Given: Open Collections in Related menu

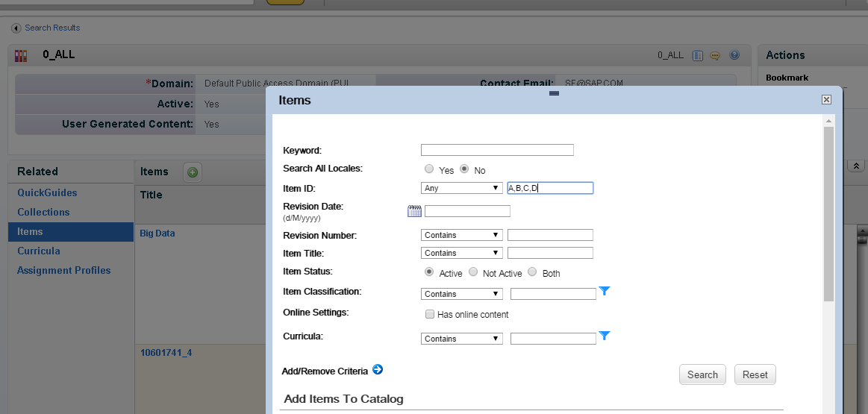Looking at the screenshot, I should (x=43, y=213).
